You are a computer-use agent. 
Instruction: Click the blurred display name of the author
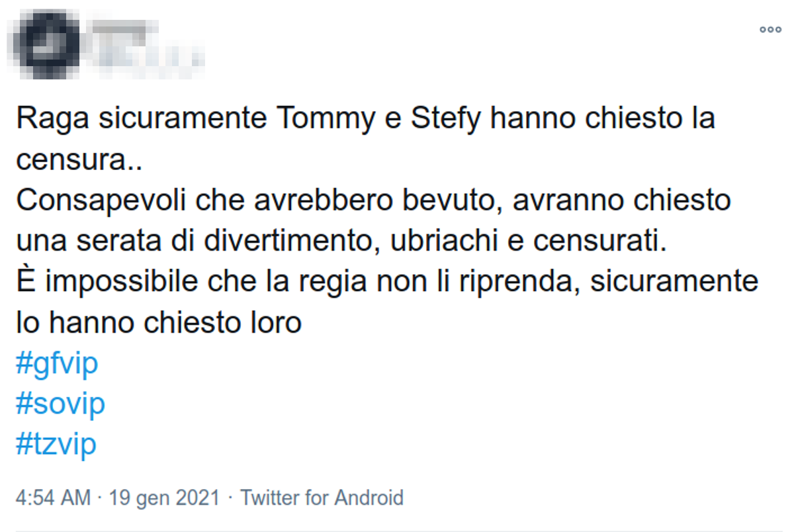pos(122,30)
